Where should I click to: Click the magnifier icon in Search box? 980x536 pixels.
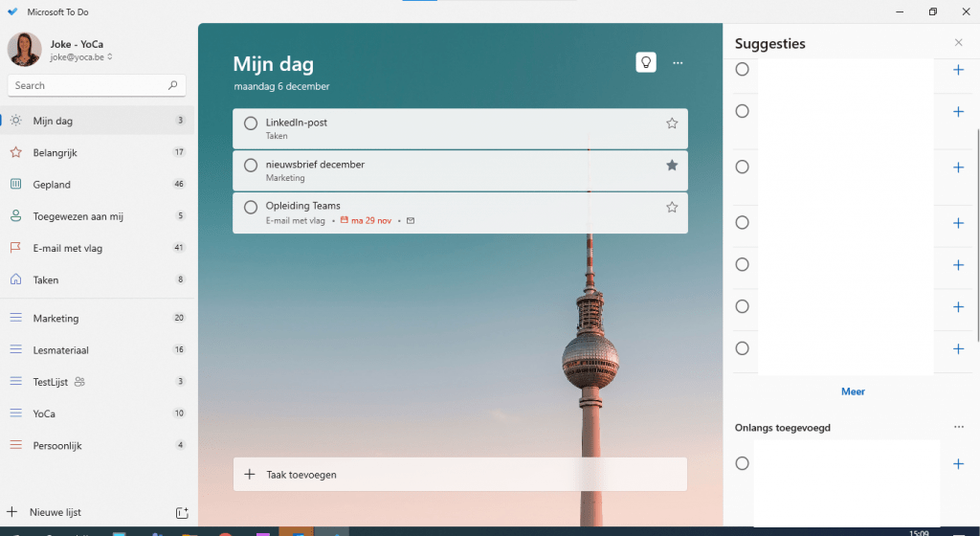[x=173, y=85]
